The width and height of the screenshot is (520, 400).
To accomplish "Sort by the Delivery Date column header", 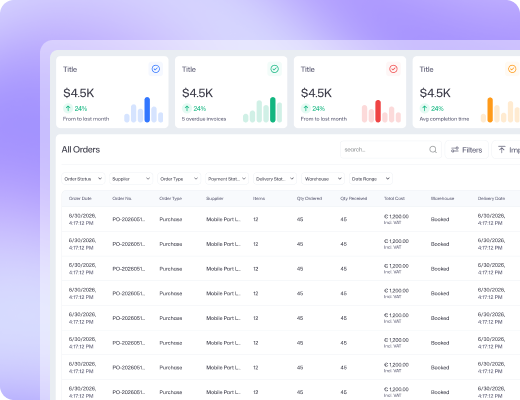I will 491,198.
